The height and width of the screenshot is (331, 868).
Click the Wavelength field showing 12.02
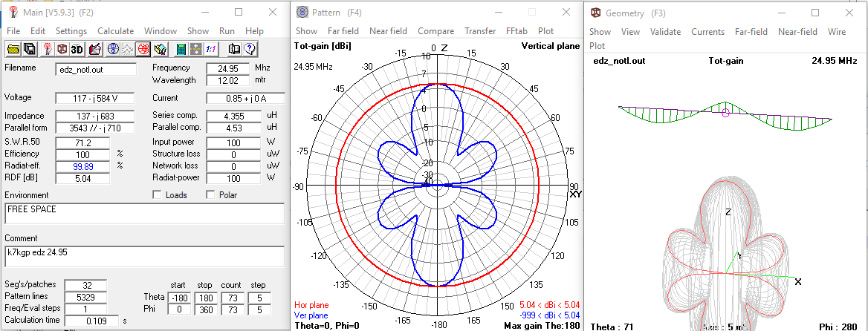coord(227,80)
